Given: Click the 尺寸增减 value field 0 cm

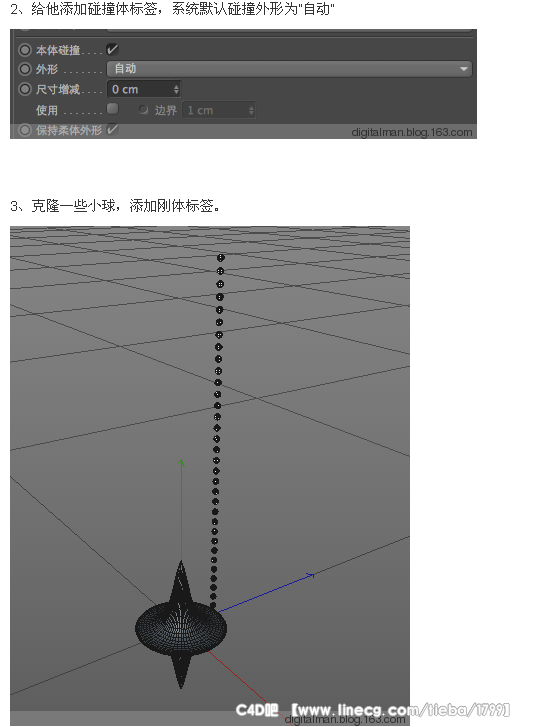Looking at the screenshot, I should [x=144, y=89].
